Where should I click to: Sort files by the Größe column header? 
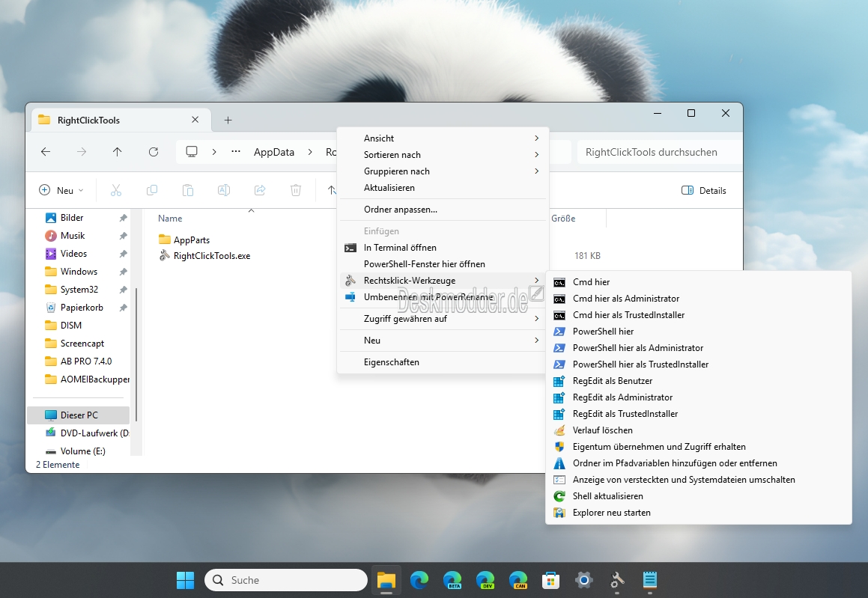click(563, 219)
